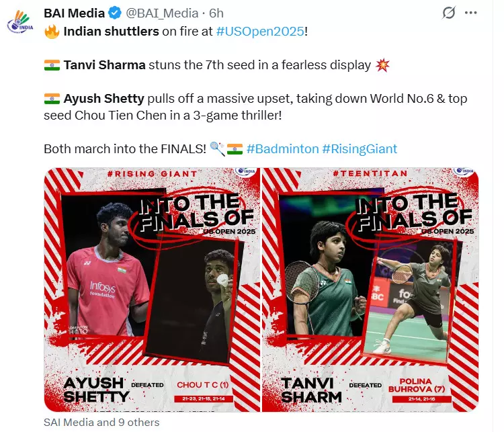Screen dimensions: 504x432
Task: Click the Grok explain-post icon
Action: (449, 13)
